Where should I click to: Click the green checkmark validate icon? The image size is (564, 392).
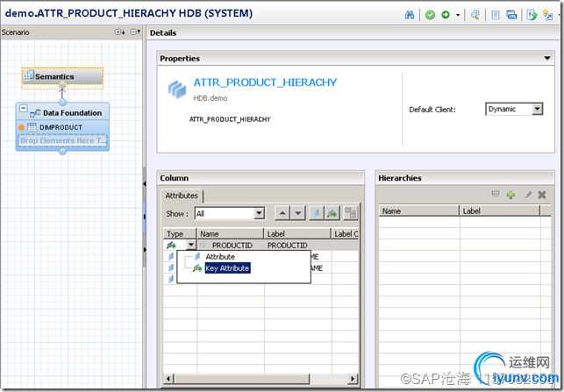coord(430,14)
